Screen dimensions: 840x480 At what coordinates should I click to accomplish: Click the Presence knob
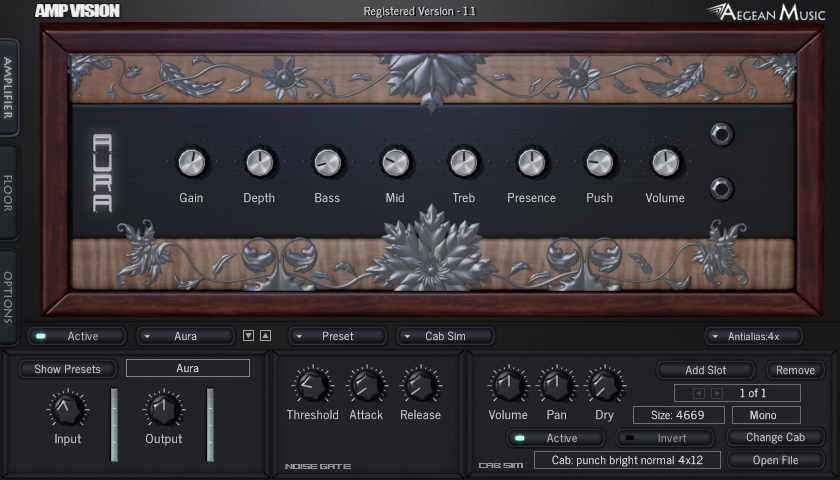pyautogui.click(x=531, y=162)
